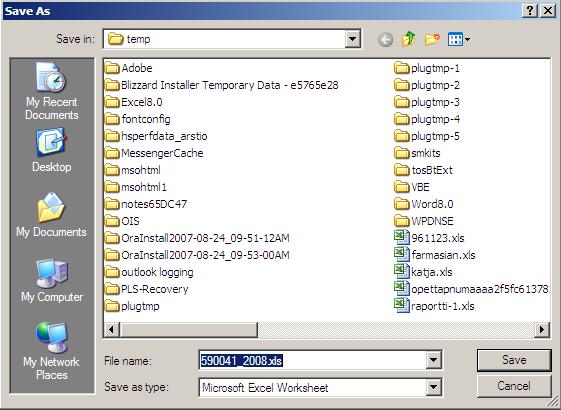Viewport: 561px width, 410px height.
Task: Select My Computer in places bar
Action: coord(52,280)
